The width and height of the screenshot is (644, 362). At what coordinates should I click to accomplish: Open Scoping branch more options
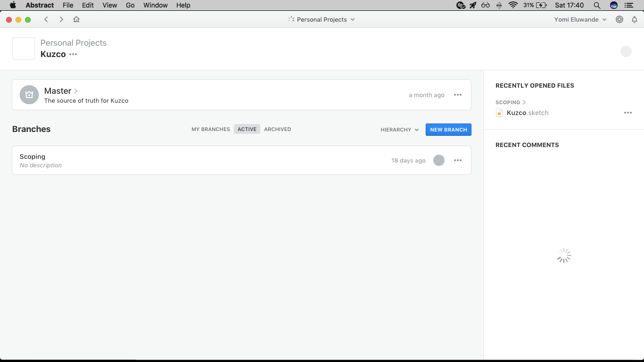pyautogui.click(x=458, y=160)
